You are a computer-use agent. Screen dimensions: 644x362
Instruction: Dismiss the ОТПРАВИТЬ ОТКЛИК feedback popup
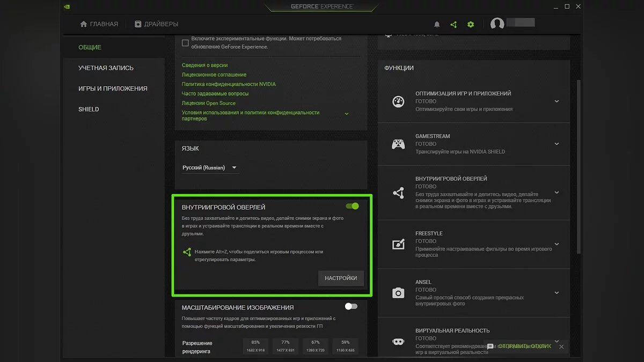pyautogui.click(x=561, y=347)
